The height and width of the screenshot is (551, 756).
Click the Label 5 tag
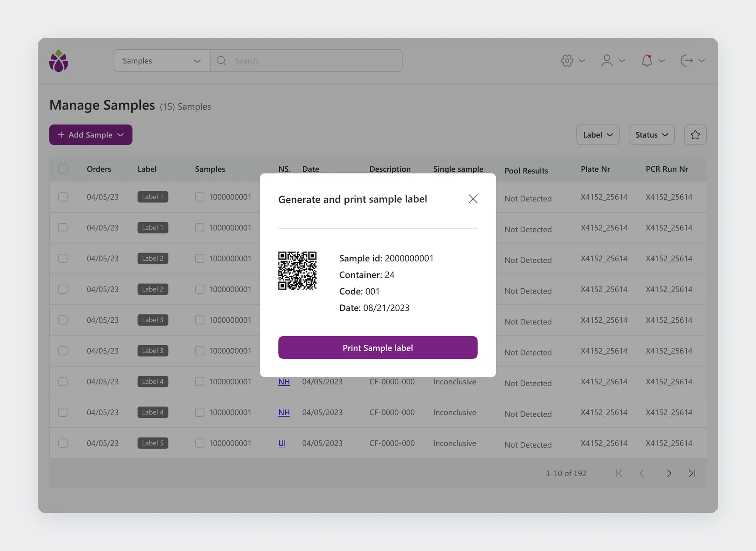click(x=153, y=443)
